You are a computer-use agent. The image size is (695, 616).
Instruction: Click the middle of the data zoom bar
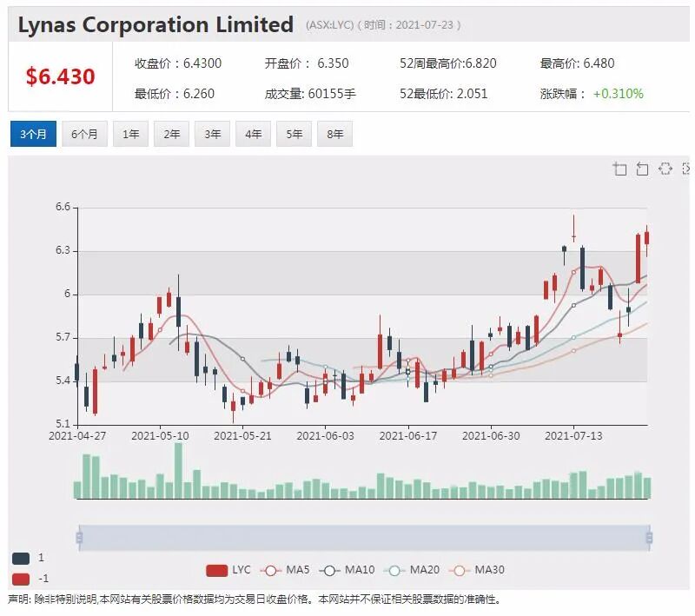[364, 538]
